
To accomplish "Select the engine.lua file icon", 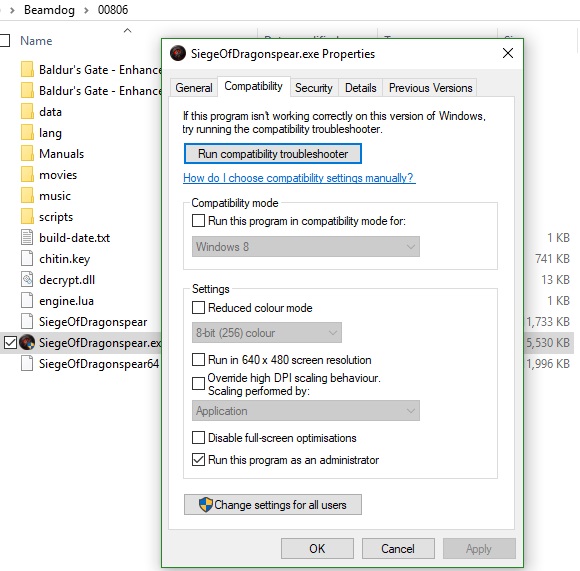I will pyautogui.click(x=27, y=301).
